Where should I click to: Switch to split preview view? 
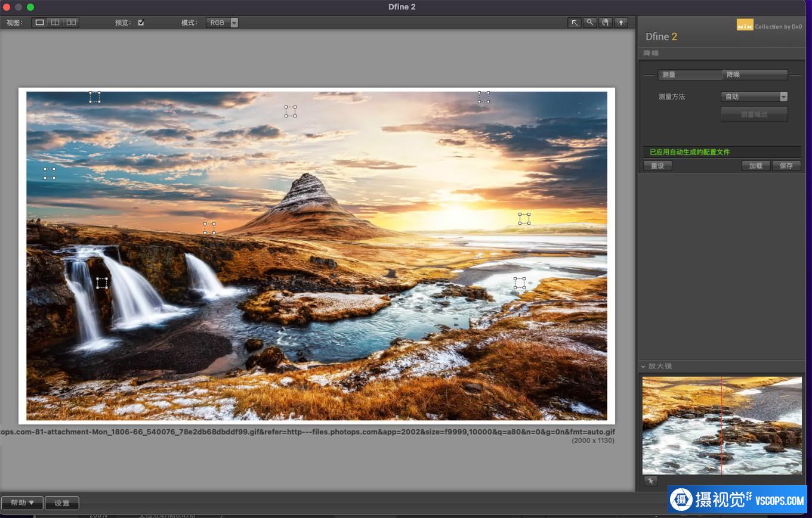55,23
